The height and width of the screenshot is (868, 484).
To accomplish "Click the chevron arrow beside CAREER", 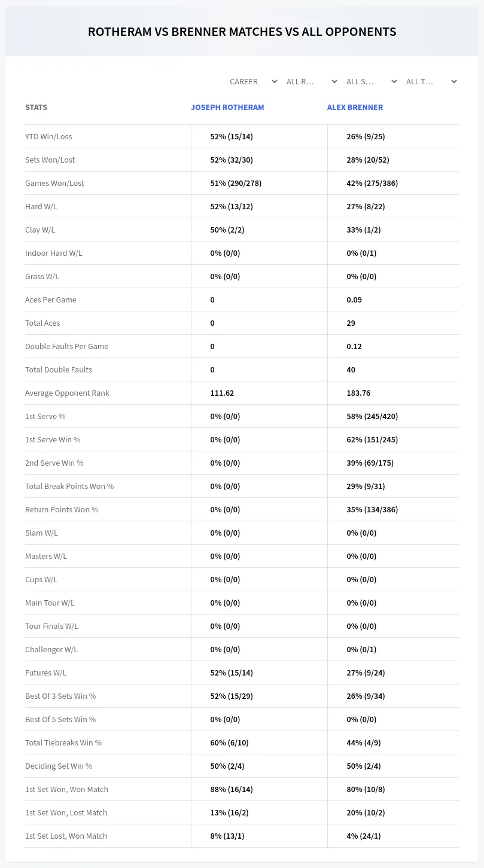I will click(274, 81).
